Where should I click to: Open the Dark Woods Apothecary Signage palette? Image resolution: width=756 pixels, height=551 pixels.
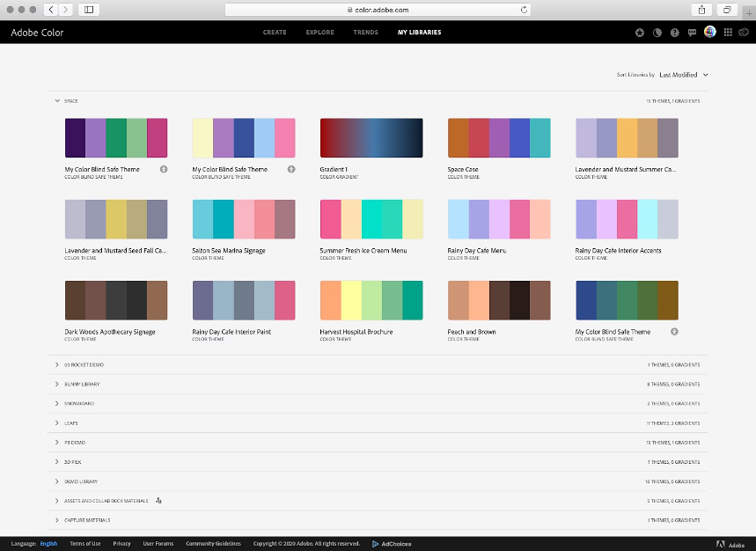tap(116, 300)
